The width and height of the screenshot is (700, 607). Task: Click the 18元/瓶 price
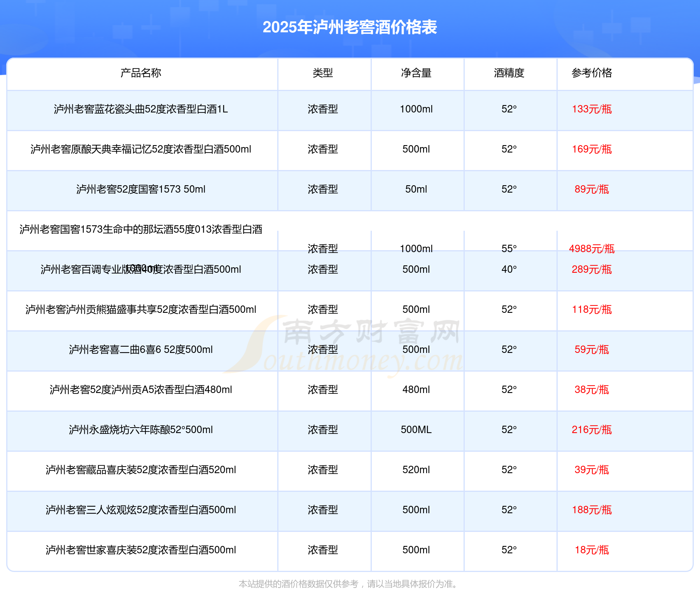592,550
